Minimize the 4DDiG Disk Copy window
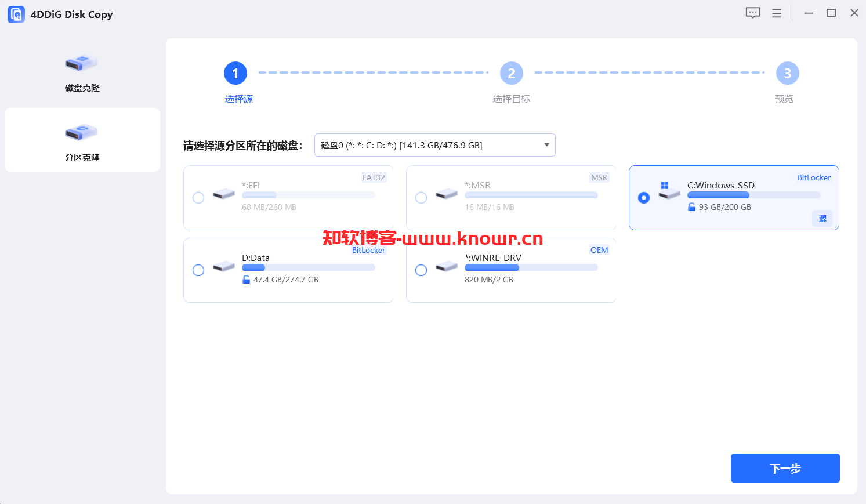This screenshot has width=866, height=504. click(809, 13)
